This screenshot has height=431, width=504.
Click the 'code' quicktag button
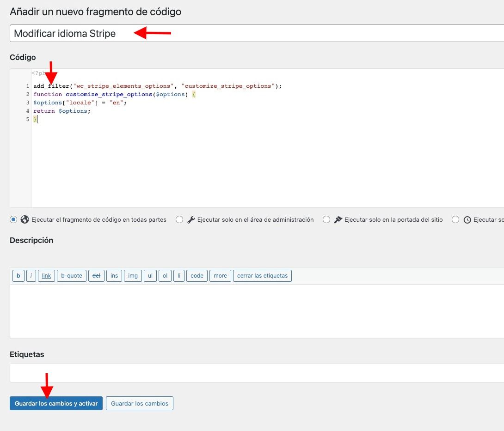click(x=197, y=276)
